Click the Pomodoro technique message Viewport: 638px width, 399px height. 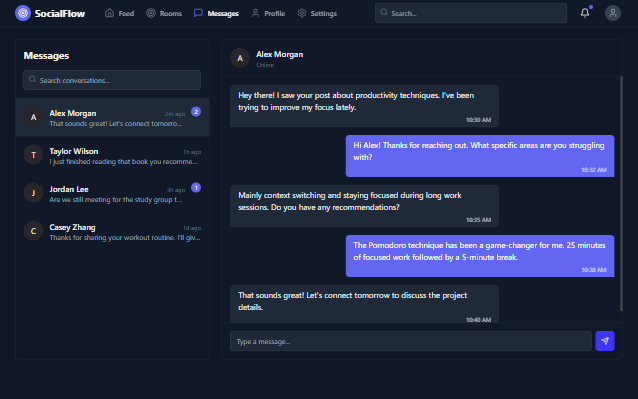click(x=480, y=256)
